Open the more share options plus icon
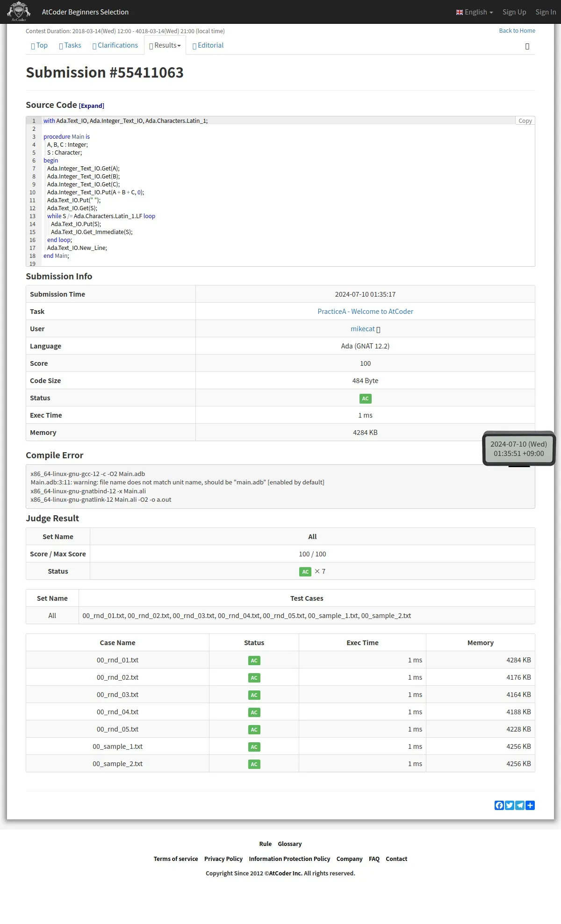 click(x=530, y=805)
